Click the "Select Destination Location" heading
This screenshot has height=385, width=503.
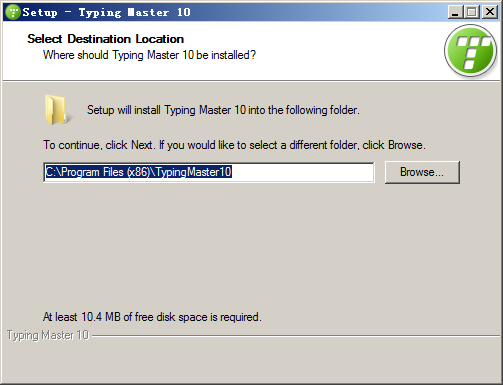click(105, 39)
